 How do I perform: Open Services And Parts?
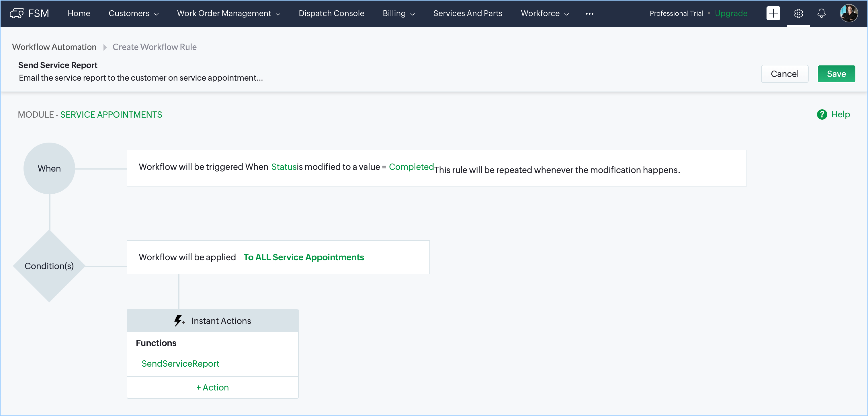pyautogui.click(x=468, y=13)
